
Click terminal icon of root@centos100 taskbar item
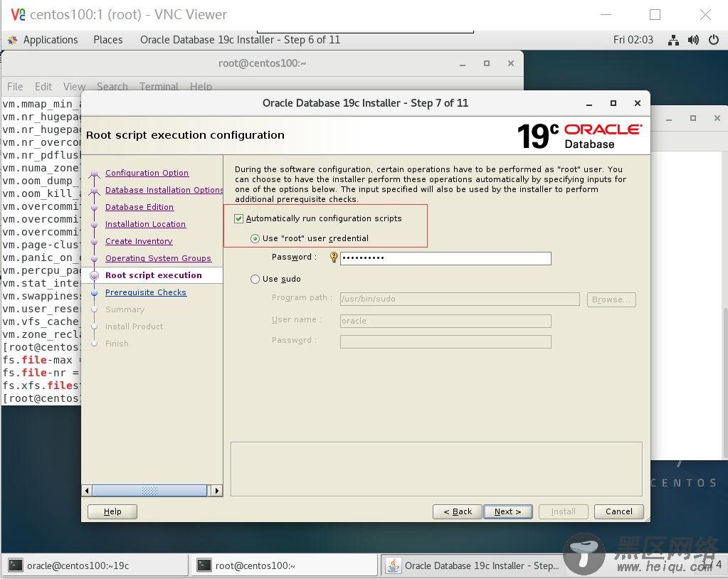tap(204, 565)
